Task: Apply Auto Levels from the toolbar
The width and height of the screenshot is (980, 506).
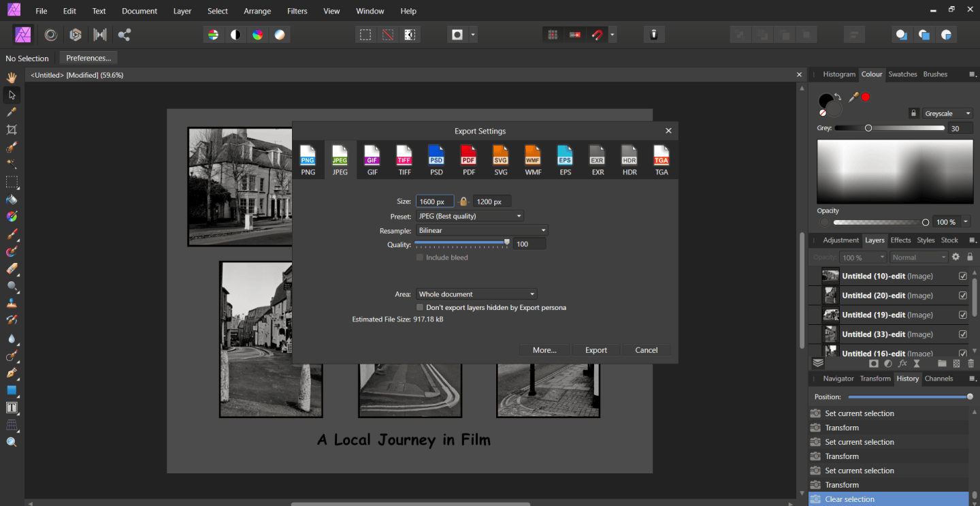Action: (214, 35)
